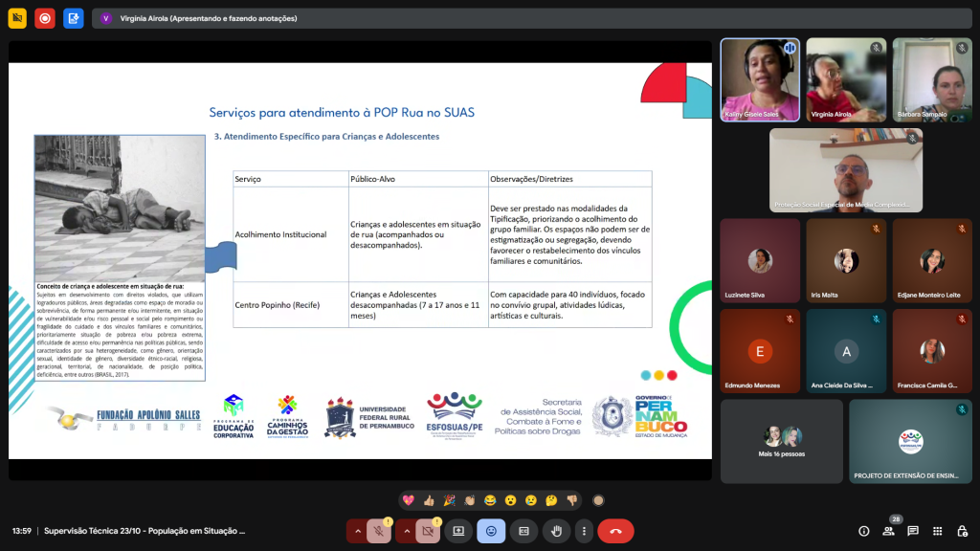
Task: Toggle the microphone mute button
Action: pyautogui.click(x=379, y=531)
